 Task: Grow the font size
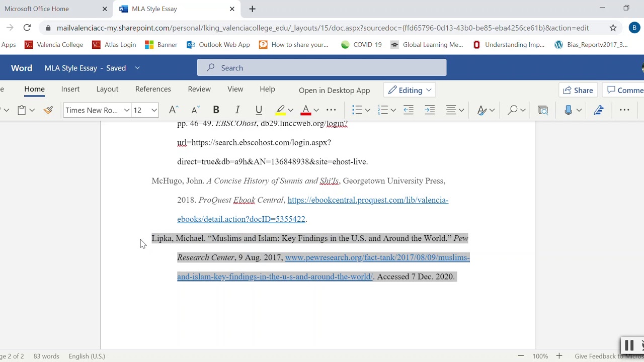[174, 110]
